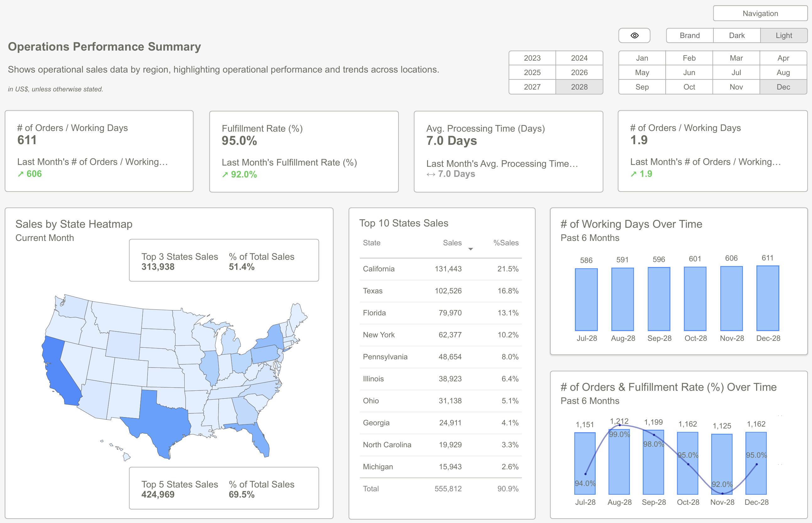Switch to the Brand theme

point(690,35)
